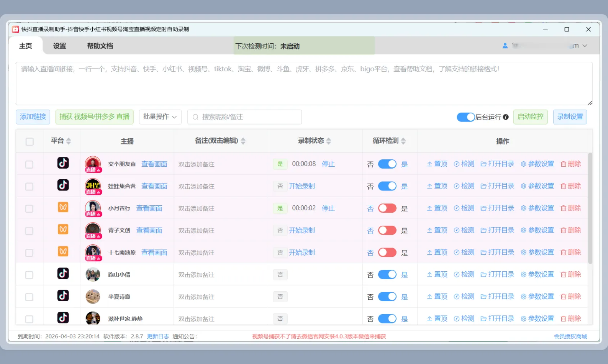The image size is (608, 364).
Task: Delete the 十七南油原 row
Action: 571,253
